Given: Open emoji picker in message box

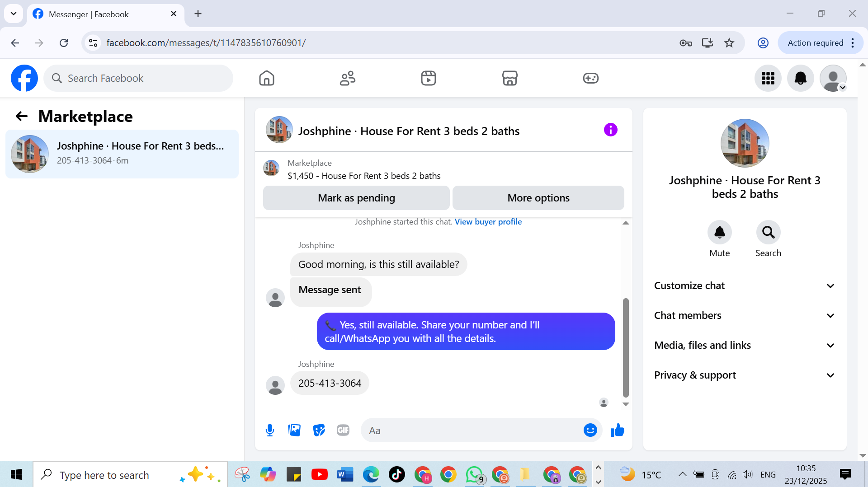Looking at the screenshot, I should 590,431.
